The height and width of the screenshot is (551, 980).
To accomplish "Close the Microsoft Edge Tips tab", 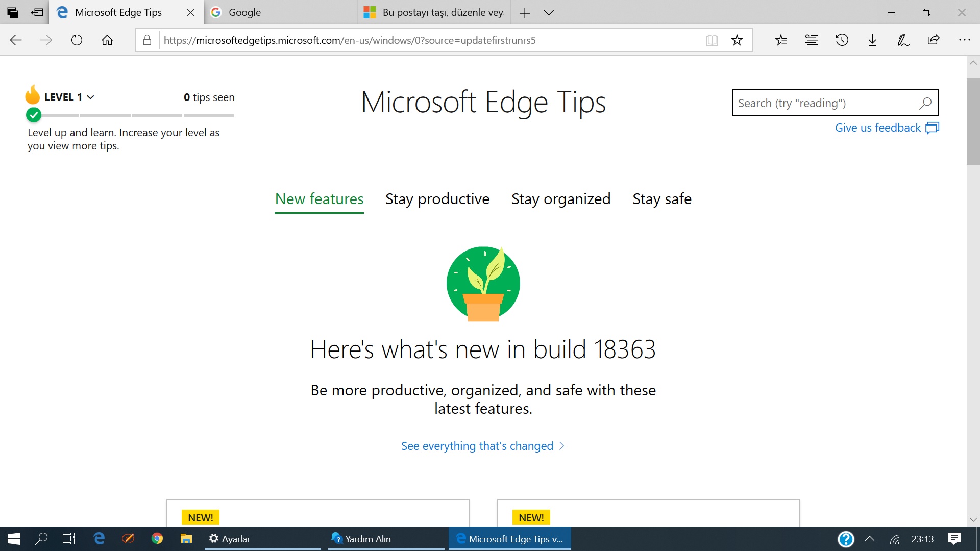I will [x=190, y=13].
